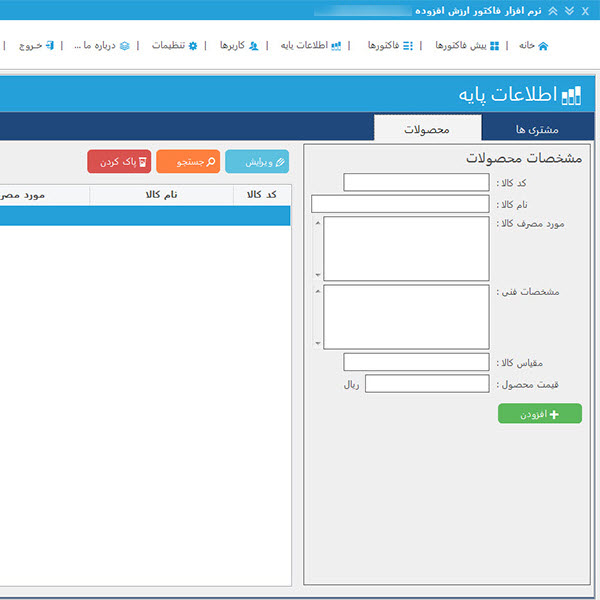600x600 pixels.
Task: Click the نام کالا column header
Action: (x=161, y=194)
